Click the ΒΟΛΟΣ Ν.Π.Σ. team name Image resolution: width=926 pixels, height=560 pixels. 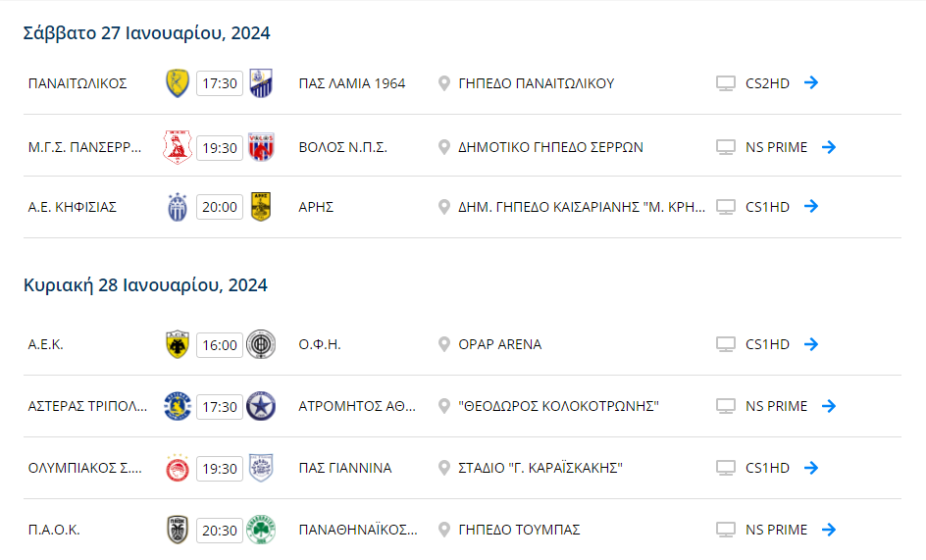point(343,148)
